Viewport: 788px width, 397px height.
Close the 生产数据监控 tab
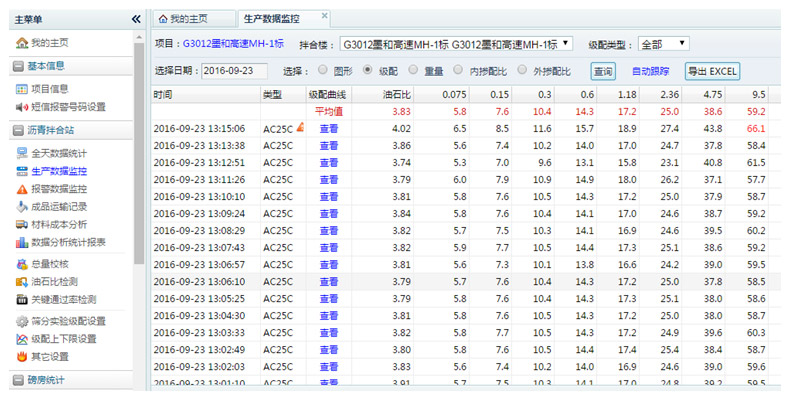[x=325, y=16]
